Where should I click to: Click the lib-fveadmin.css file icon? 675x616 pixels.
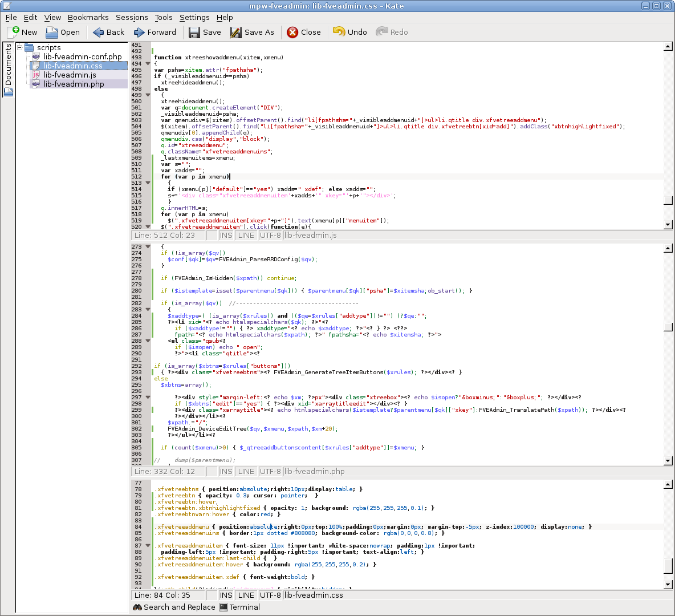tap(36, 66)
